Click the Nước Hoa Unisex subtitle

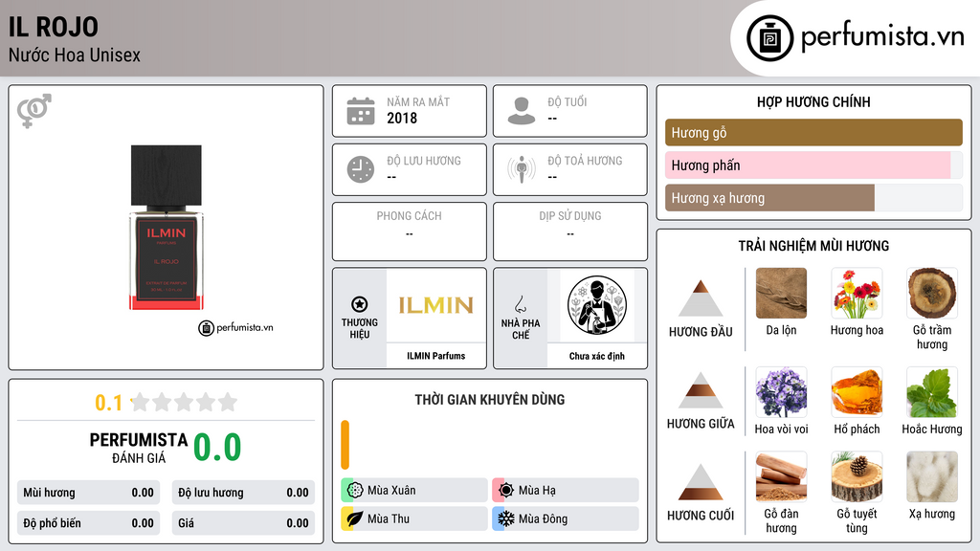(x=75, y=55)
